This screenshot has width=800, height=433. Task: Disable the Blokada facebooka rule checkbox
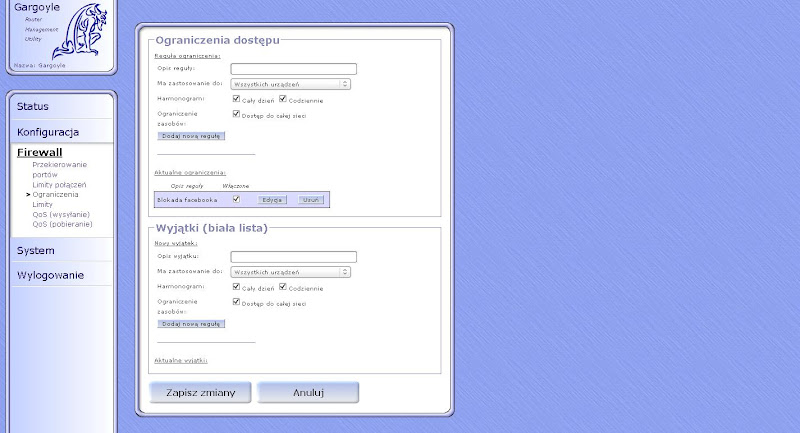click(236, 199)
